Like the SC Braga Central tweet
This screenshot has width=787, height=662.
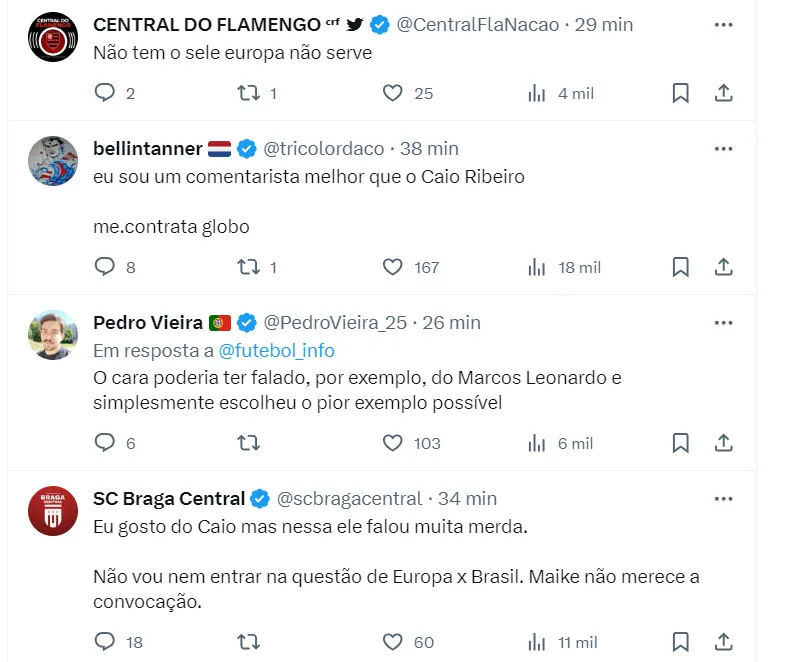coord(393,642)
